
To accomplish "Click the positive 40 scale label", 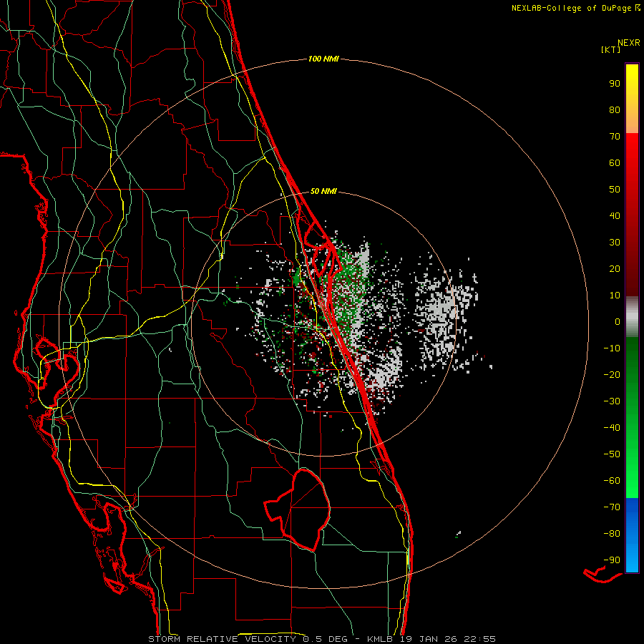I will point(615,215).
